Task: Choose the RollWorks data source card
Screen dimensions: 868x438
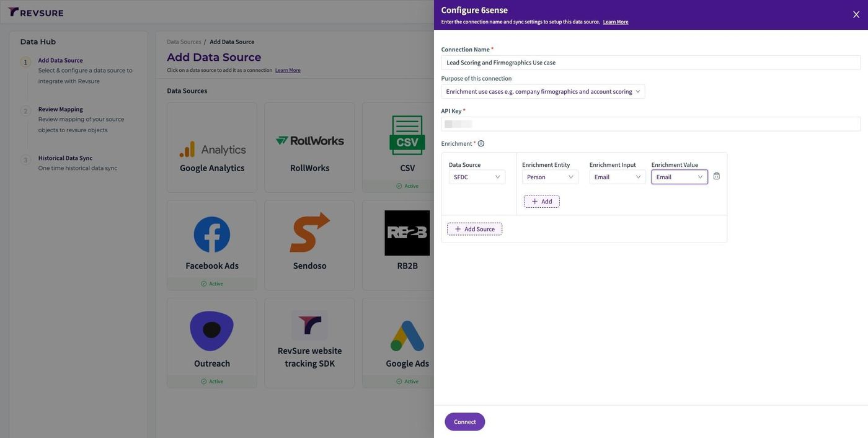Action: click(x=310, y=148)
